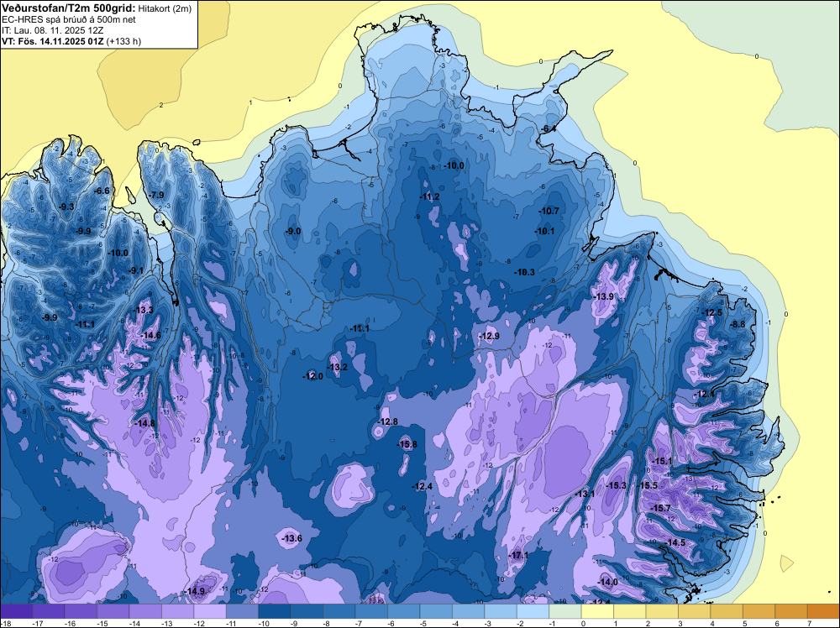Click the -13.1 temperature value on map
Viewport: 840px width, 628px height.
585,494
